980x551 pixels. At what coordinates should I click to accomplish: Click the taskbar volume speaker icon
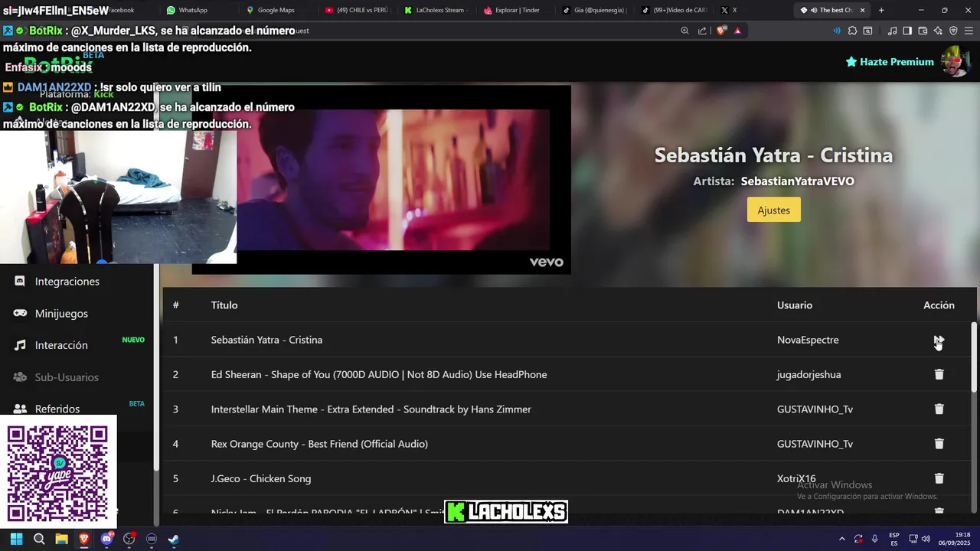click(926, 539)
